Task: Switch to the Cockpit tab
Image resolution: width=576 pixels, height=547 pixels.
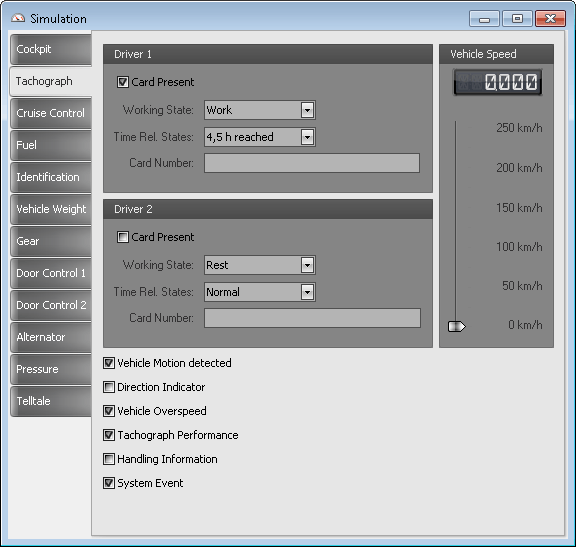Action: 51,49
